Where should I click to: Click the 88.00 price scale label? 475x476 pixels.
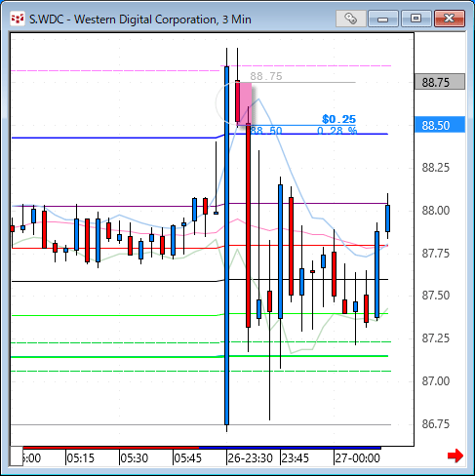pos(435,211)
